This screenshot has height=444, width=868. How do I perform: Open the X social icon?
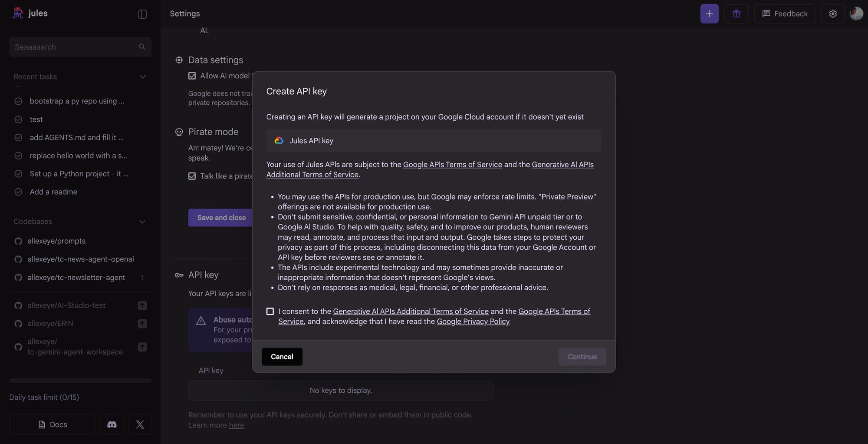pos(140,424)
